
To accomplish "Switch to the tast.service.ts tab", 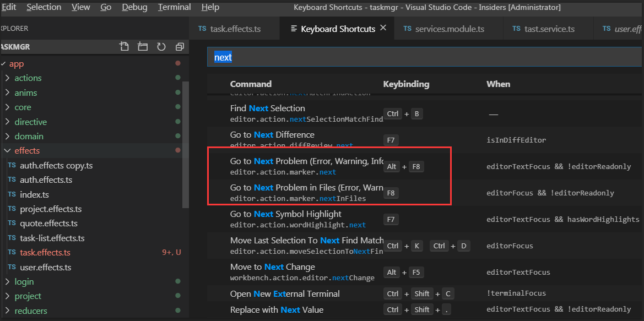I will pyautogui.click(x=548, y=29).
